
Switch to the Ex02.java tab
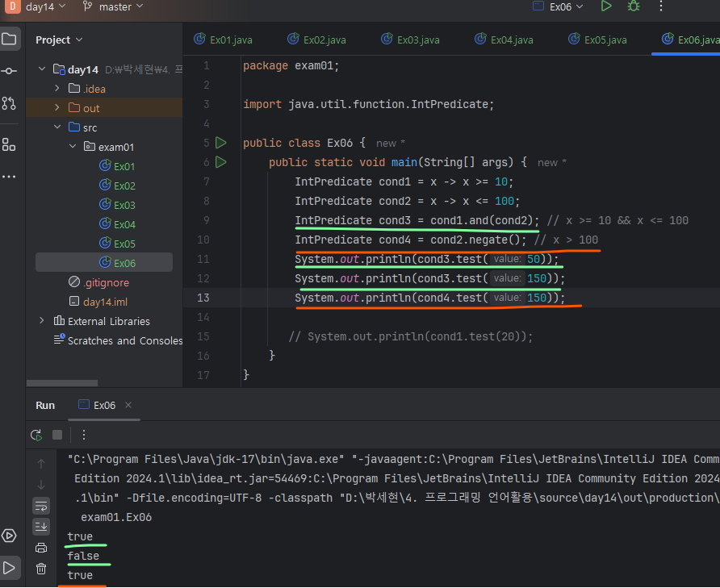(317, 40)
